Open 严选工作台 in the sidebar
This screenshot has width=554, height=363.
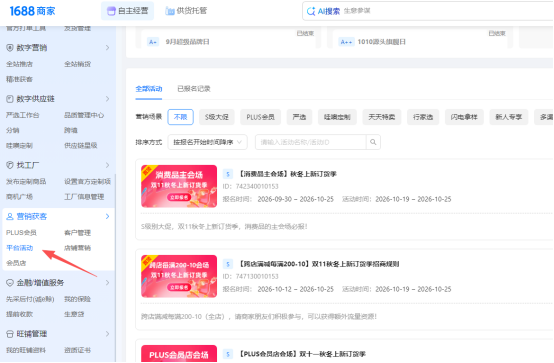[x=23, y=115]
